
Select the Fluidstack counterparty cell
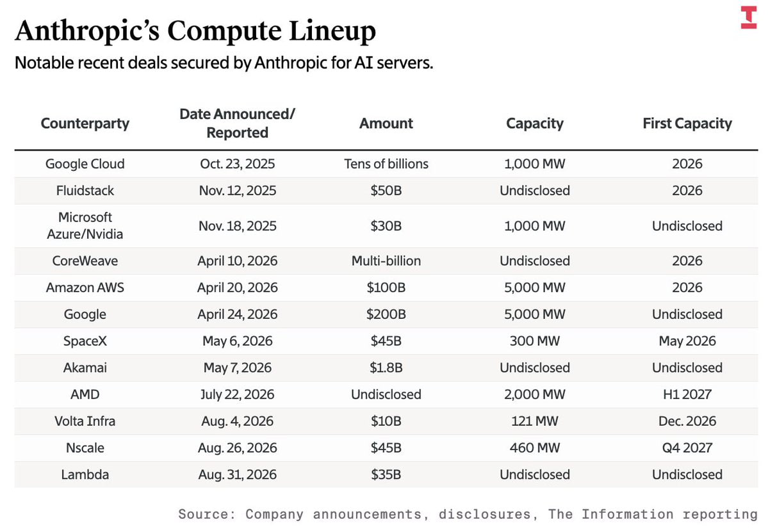click(x=85, y=190)
